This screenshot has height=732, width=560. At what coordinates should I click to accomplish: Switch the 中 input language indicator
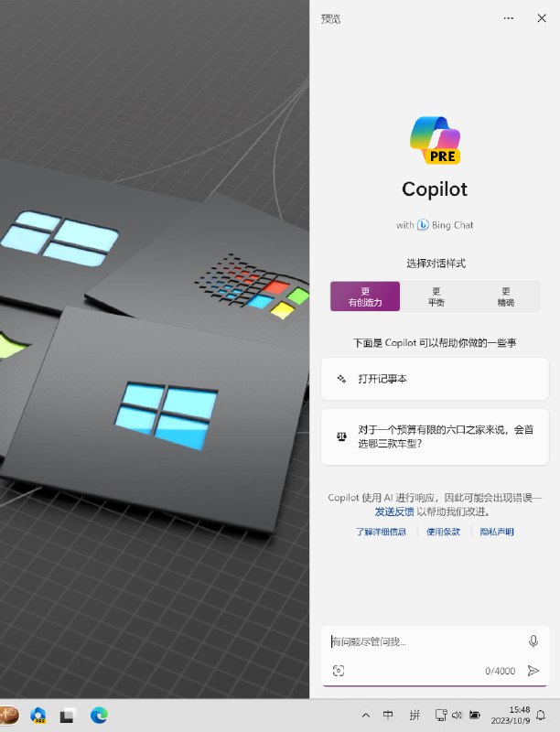click(x=388, y=715)
